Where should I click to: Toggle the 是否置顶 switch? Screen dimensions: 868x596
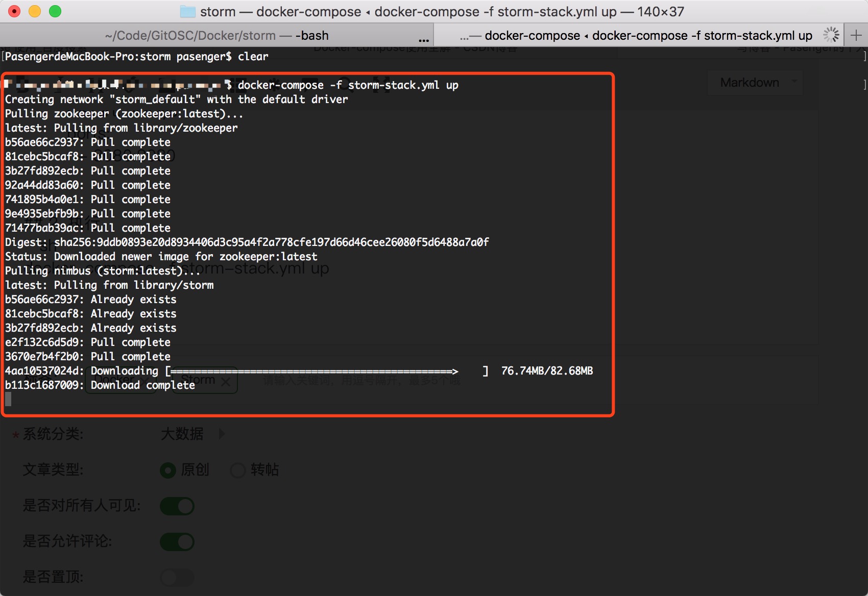(x=177, y=578)
